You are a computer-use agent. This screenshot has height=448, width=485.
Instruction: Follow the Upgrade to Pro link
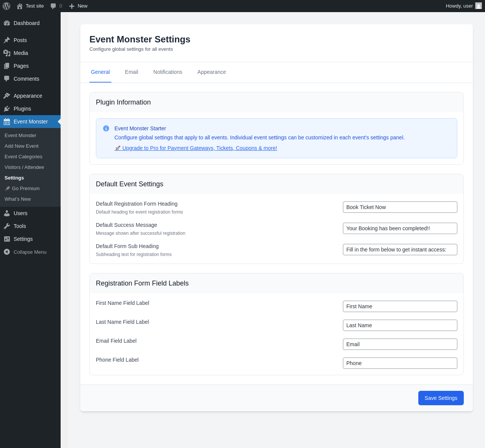tap(199, 148)
